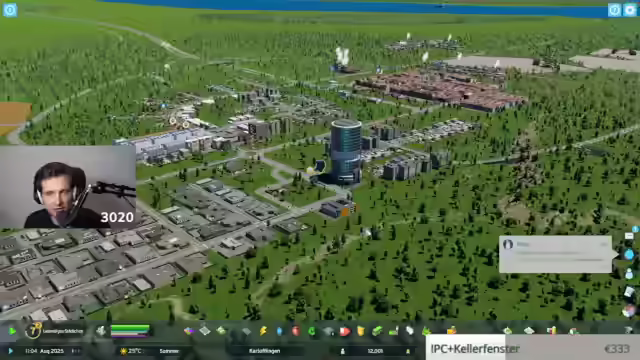640x360 pixels.
Task: View the zoning demand bars
Action: (130, 331)
